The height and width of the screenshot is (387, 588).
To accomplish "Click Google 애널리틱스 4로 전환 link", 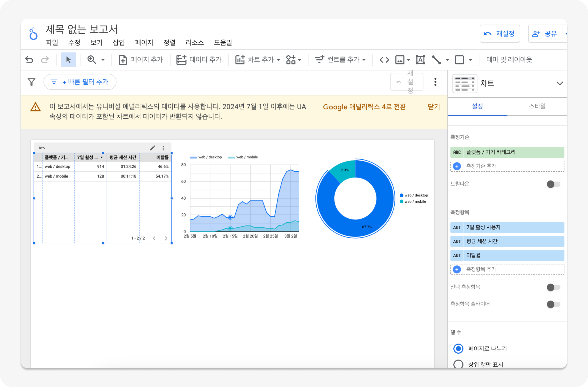I will [x=364, y=107].
